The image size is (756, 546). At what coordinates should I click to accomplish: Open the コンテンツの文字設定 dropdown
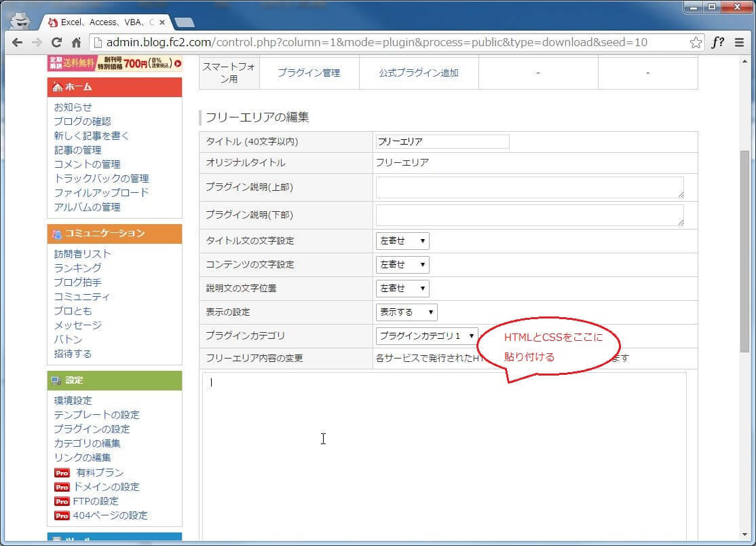[402, 264]
